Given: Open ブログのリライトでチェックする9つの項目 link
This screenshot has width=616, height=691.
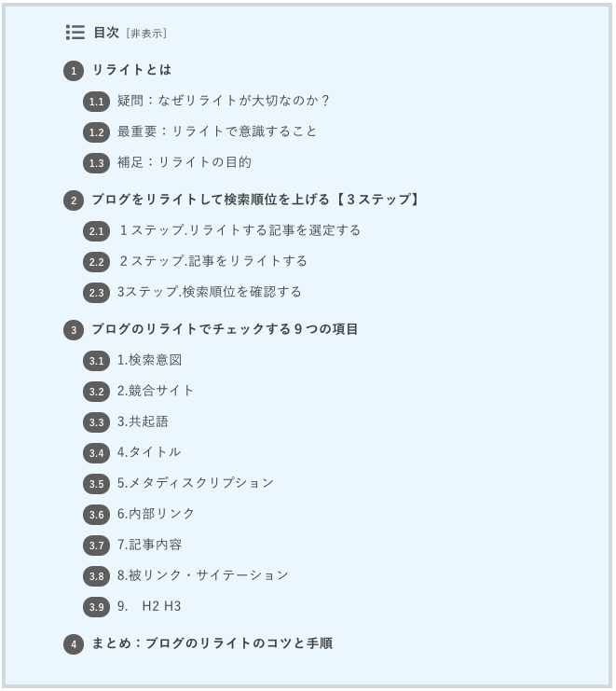Looking at the screenshot, I should (x=225, y=329).
